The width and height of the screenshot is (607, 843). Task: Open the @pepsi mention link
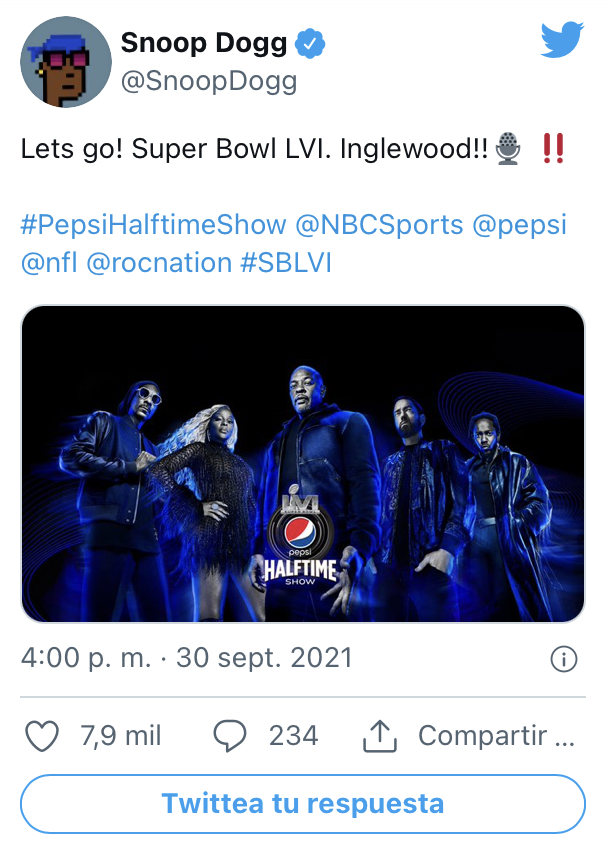[x=520, y=224]
